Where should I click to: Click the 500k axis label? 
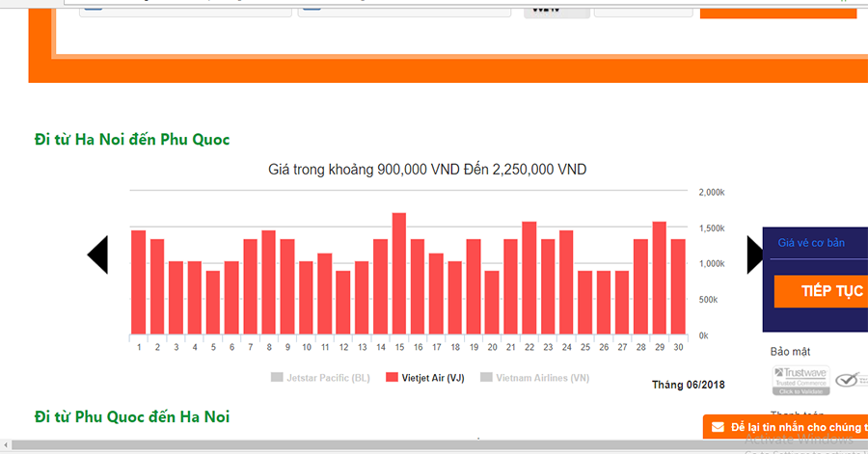[708, 300]
